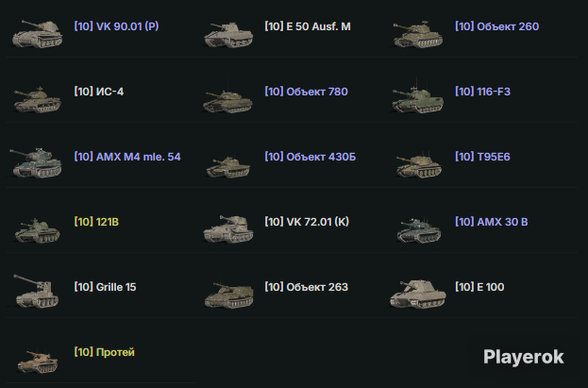Select the ИС-4 tank image
The height and width of the screenshot is (388, 588).
pyautogui.click(x=37, y=99)
